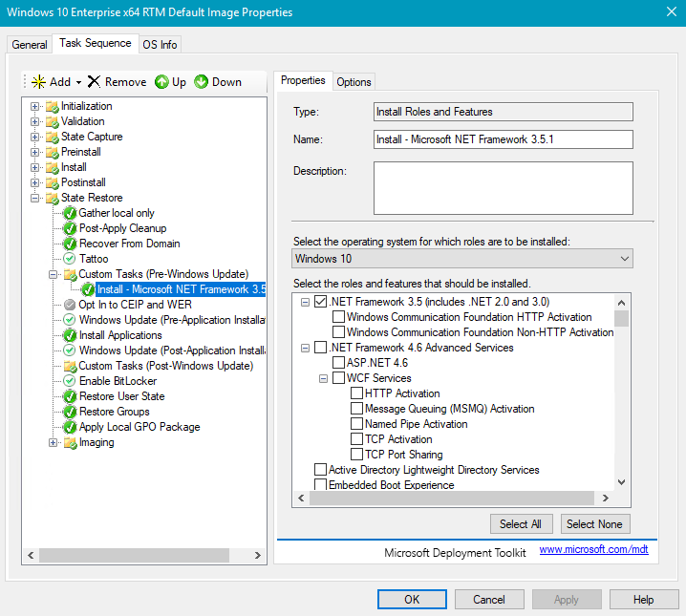This screenshot has height=616, width=686.
Task: Collapse Custom Tasks (Pre-Windows Update) group
Action: click(53, 274)
